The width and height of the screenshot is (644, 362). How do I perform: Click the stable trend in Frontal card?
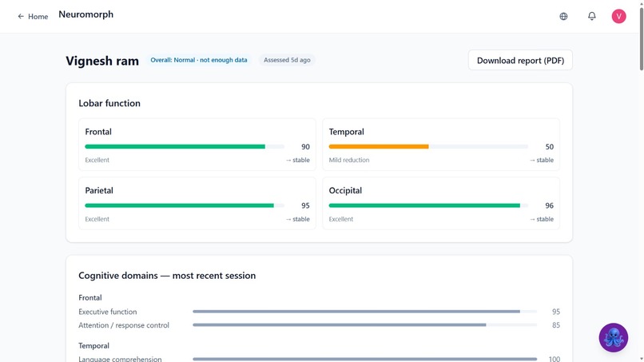(298, 160)
